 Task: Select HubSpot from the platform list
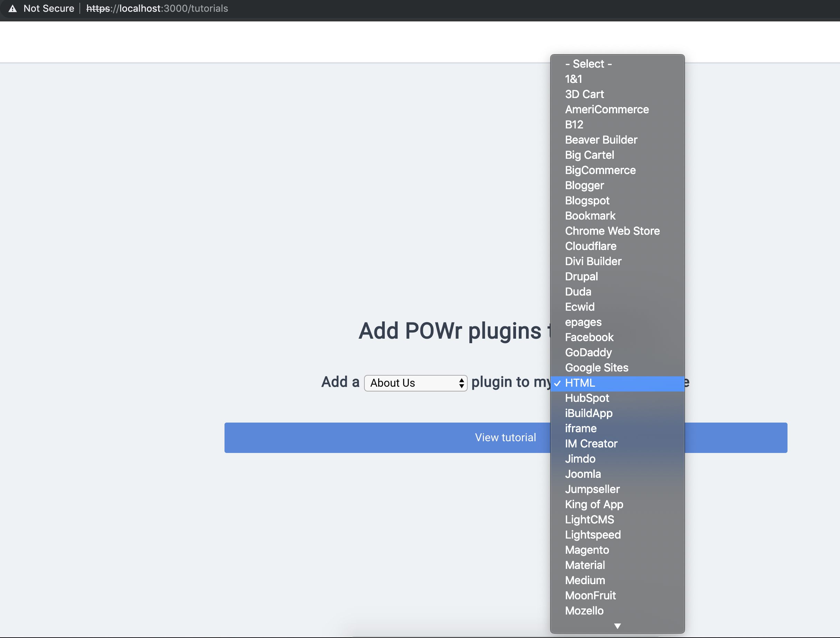tap(587, 398)
